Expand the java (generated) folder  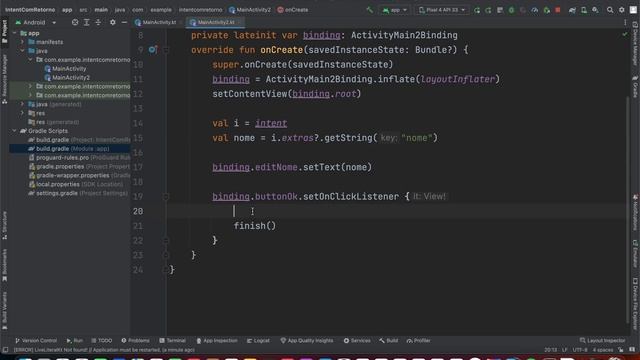22,104
